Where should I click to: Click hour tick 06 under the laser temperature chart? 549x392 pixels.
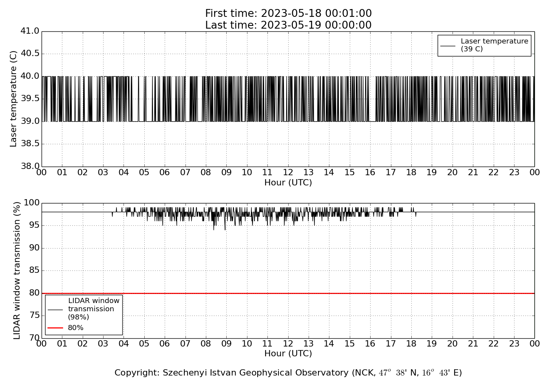pyautogui.click(x=165, y=172)
